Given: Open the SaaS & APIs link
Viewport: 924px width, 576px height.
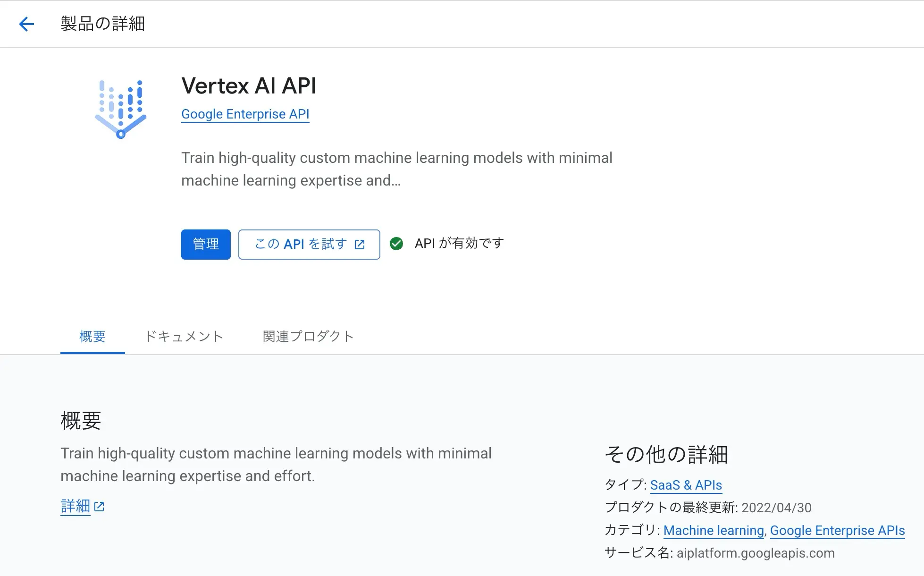Looking at the screenshot, I should coord(686,485).
